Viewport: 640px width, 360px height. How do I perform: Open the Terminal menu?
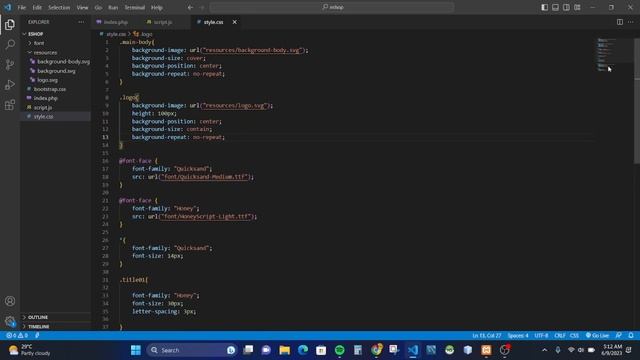point(135,7)
